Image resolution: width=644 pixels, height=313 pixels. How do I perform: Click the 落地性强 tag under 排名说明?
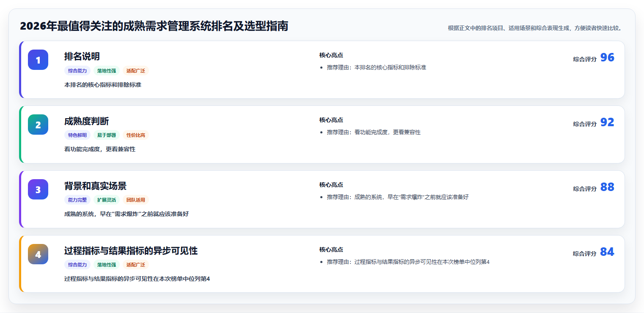coord(107,71)
